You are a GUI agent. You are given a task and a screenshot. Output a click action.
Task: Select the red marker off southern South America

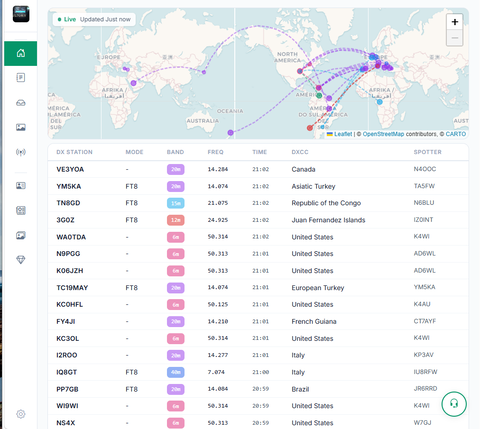[x=310, y=128]
